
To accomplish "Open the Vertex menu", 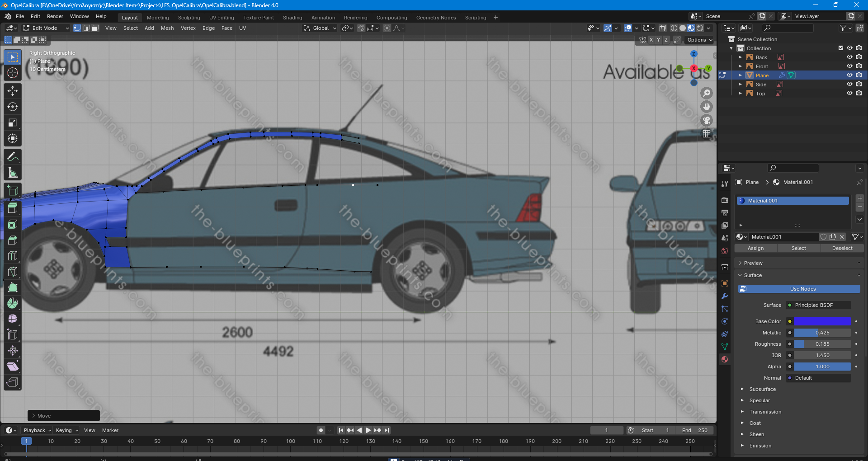I will click(188, 28).
